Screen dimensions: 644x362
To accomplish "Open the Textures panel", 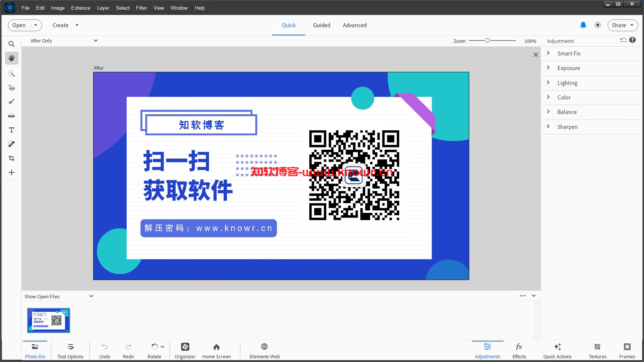I will [597, 351].
